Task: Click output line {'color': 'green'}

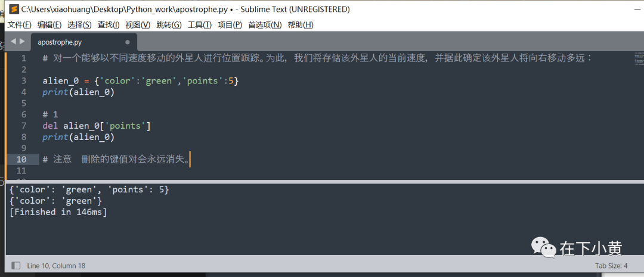Action: point(55,201)
